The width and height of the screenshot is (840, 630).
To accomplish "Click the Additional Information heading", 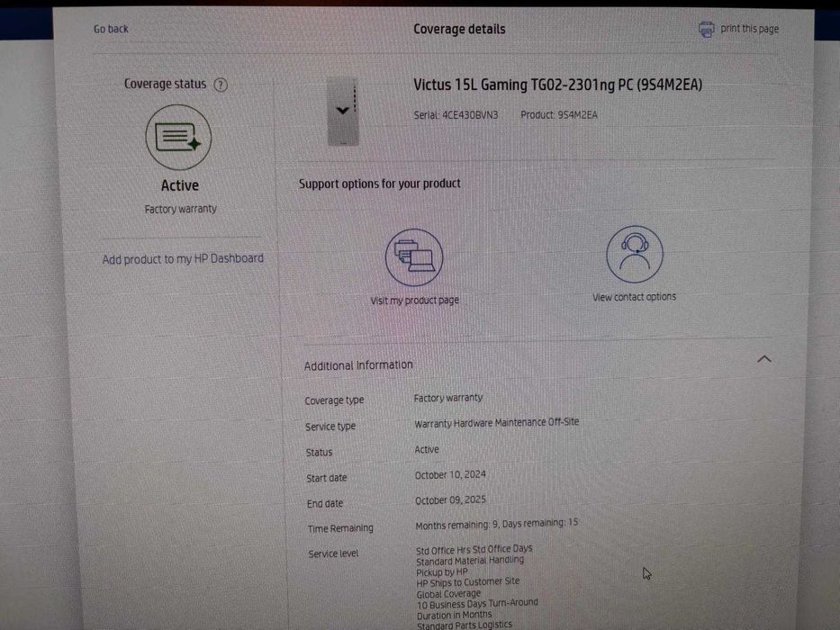I will (358, 365).
